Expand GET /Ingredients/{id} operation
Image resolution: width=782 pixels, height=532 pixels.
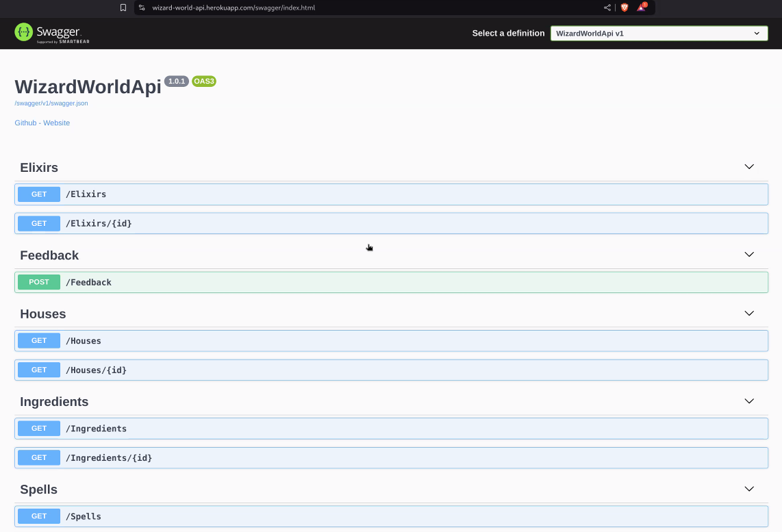click(x=391, y=457)
